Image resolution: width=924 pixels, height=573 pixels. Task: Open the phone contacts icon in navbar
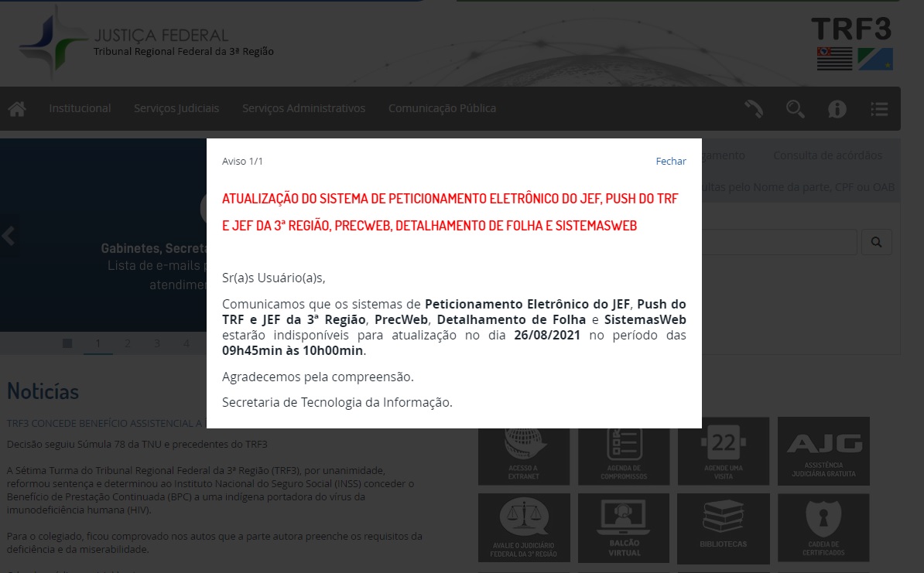754,109
